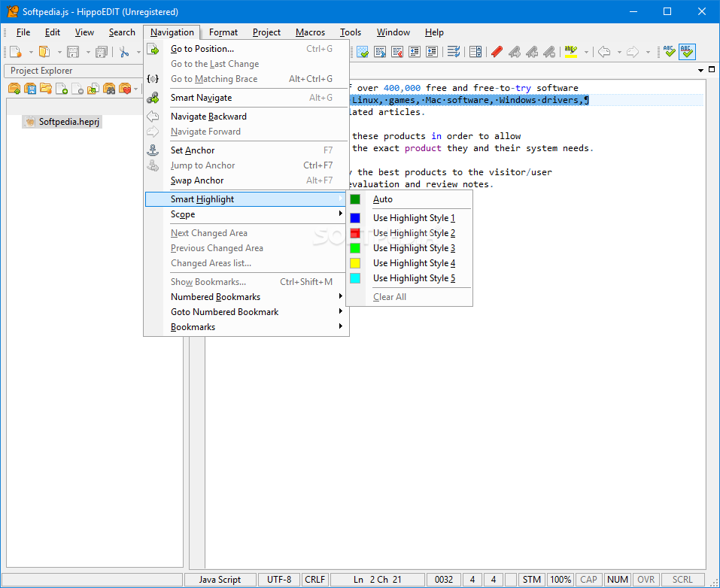This screenshot has width=720, height=588.
Task: Toggle the OVR overwrite mode indicator
Action: 646,579
